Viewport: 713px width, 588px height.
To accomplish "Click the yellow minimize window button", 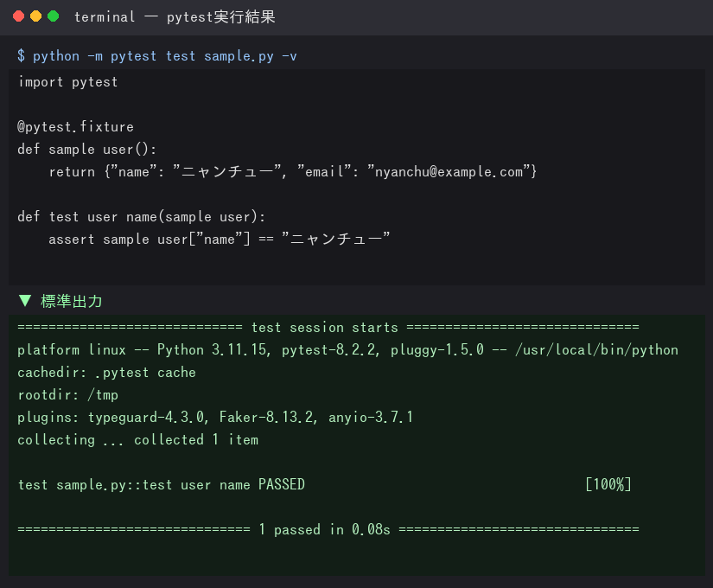I will click(x=36, y=16).
